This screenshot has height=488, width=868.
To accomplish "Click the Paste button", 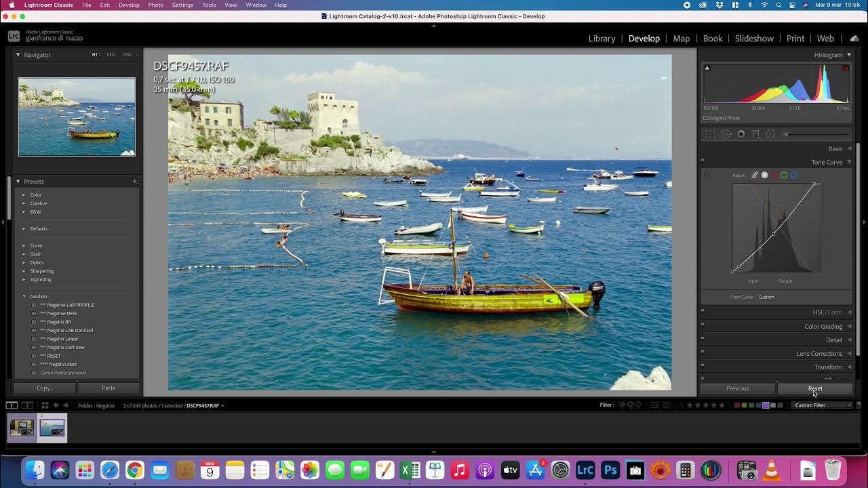I will (108, 388).
